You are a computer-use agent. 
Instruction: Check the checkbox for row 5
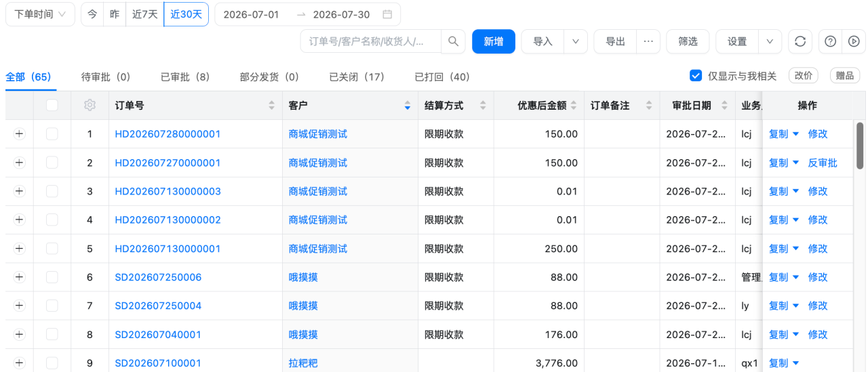tap(52, 249)
